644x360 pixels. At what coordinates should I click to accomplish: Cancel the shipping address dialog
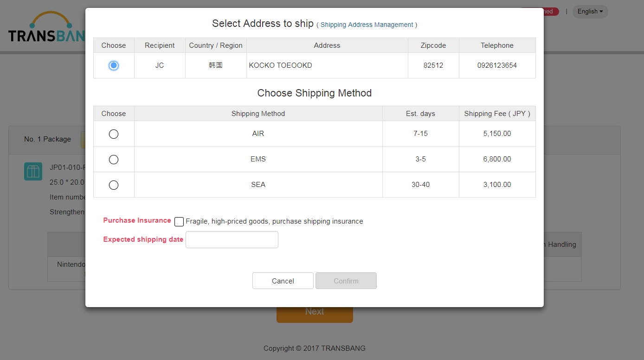[283, 281]
